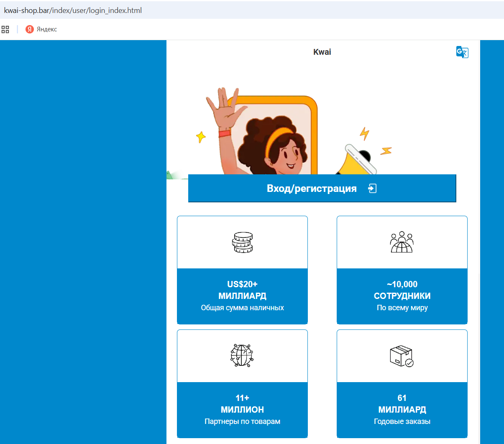The height and width of the screenshot is (444, 504).
Task: Click the waving girl banner illustration
Action: coord(280,132)
